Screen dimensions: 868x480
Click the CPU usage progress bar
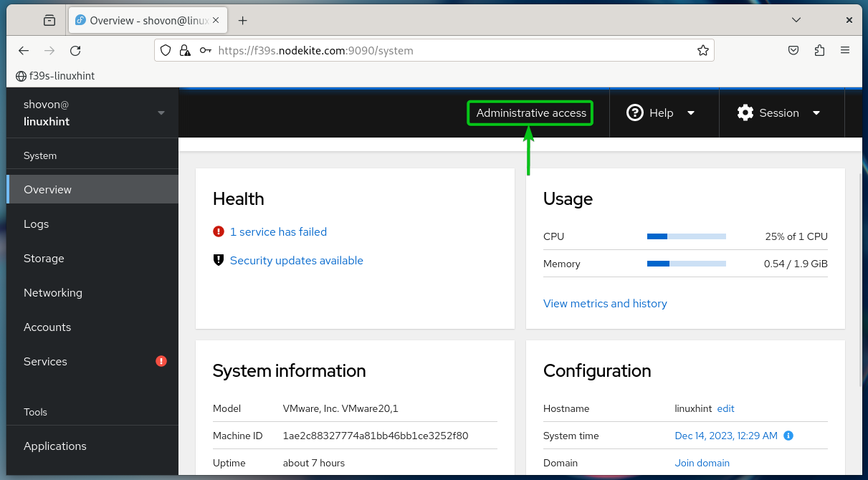(687, 236)
